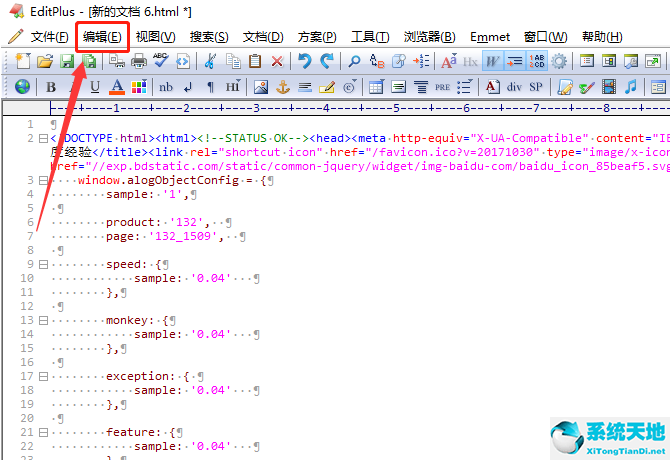The width and height of the screenshot is (670, 460).
Task: Collapse the speed block fold at line 9
Action: (x=43, y=264)
